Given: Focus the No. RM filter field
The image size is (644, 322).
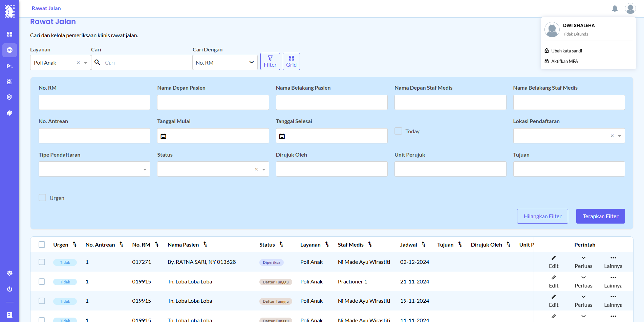Looking at the screenshot, I should tap(94, 102).
